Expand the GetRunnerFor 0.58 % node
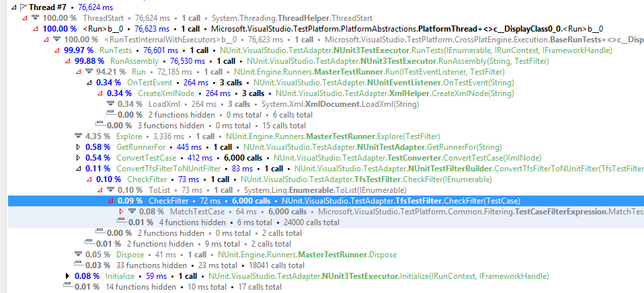 coord(78,147)
